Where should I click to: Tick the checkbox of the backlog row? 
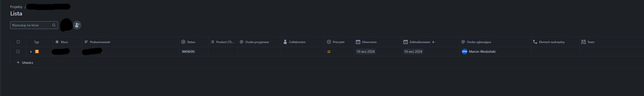(18, 52)
